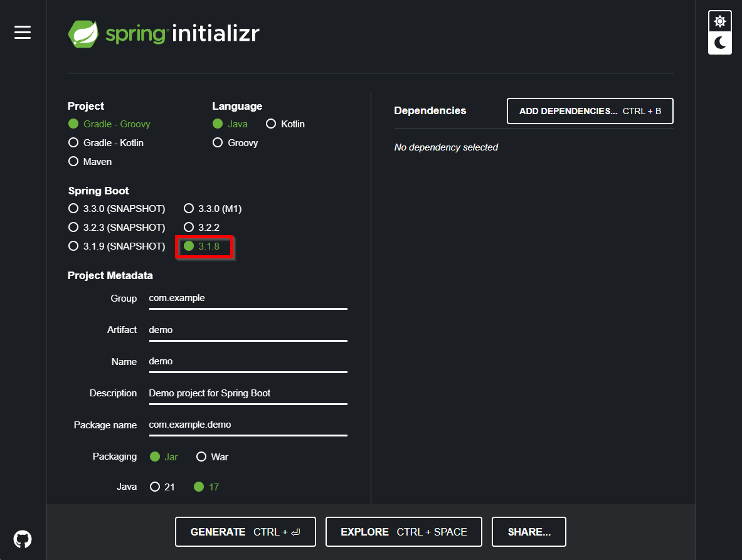Select Java version 17

206,487
